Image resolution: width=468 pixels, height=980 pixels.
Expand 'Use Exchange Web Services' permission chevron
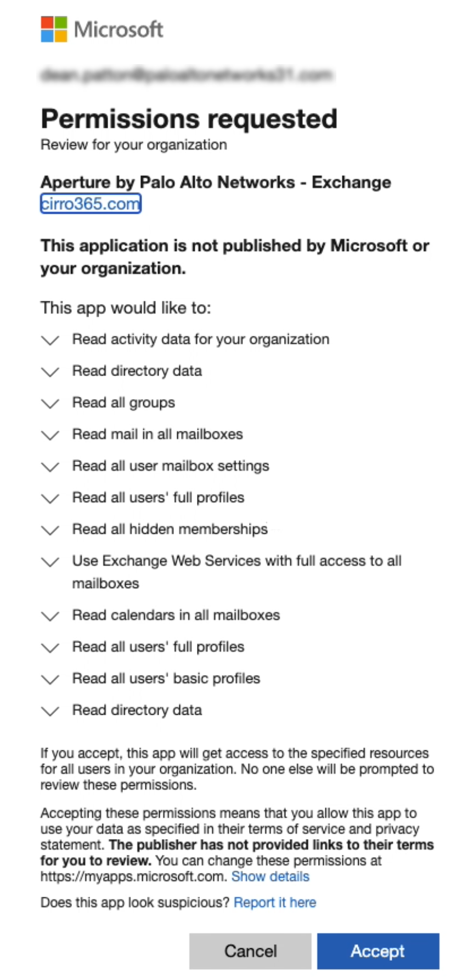[50, 562]
